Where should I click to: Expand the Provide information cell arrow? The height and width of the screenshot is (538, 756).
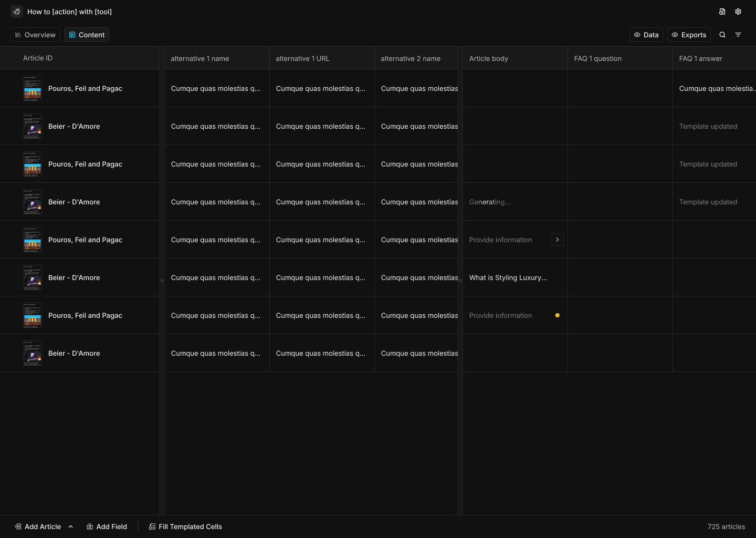556,240
